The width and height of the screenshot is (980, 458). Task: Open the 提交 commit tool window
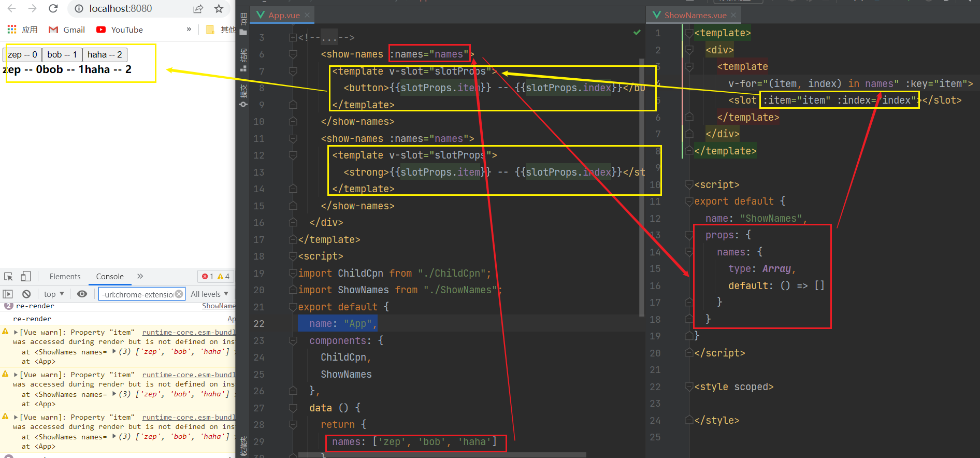click(243, 96)
